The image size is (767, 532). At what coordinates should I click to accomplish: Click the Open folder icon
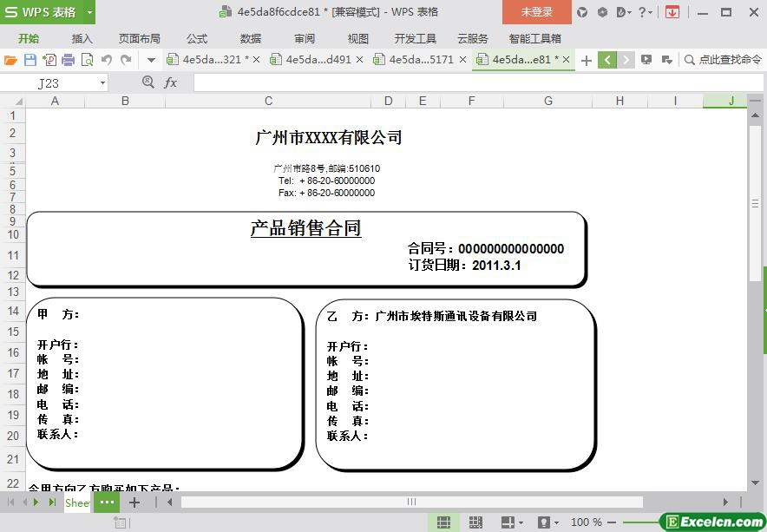[10, 60]
